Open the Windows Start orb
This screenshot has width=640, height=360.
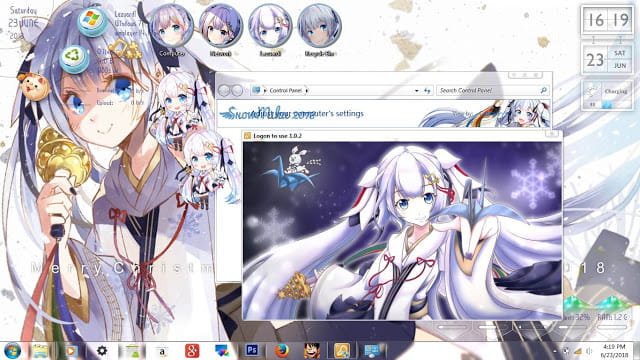12,351
